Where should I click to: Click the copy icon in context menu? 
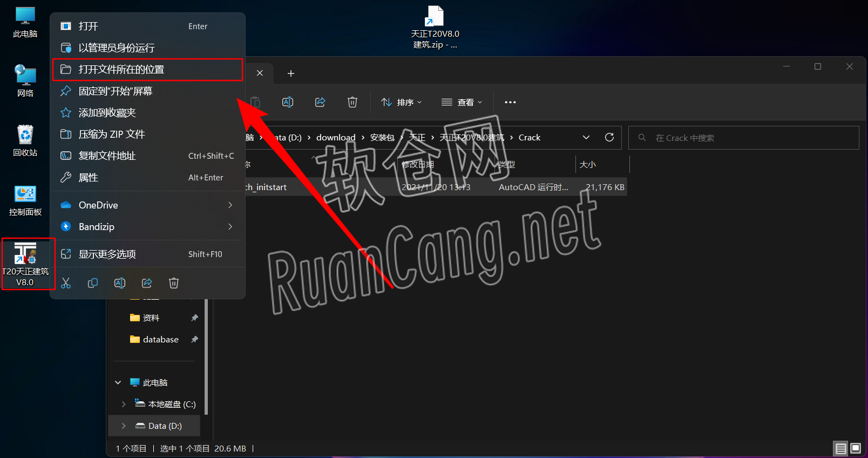93,283
